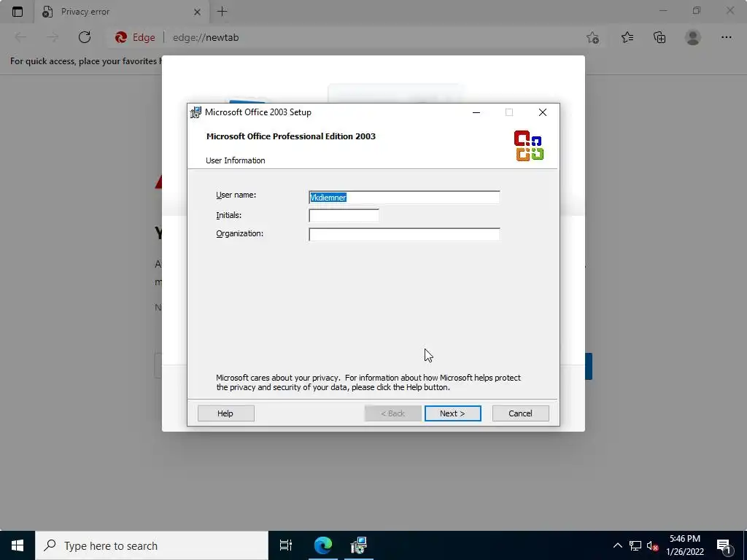Open the Windows Start menu
The image size is (747, 560).
click(18, 545)
